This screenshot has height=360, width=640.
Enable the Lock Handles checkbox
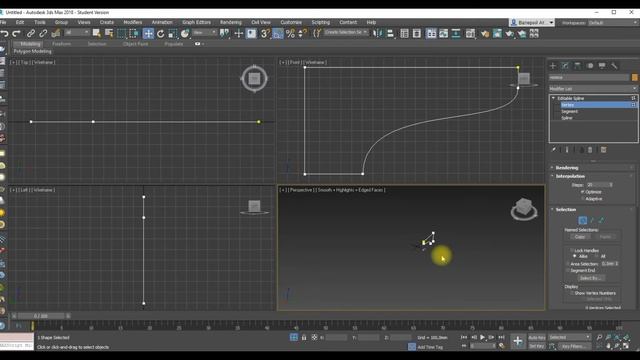571,250
